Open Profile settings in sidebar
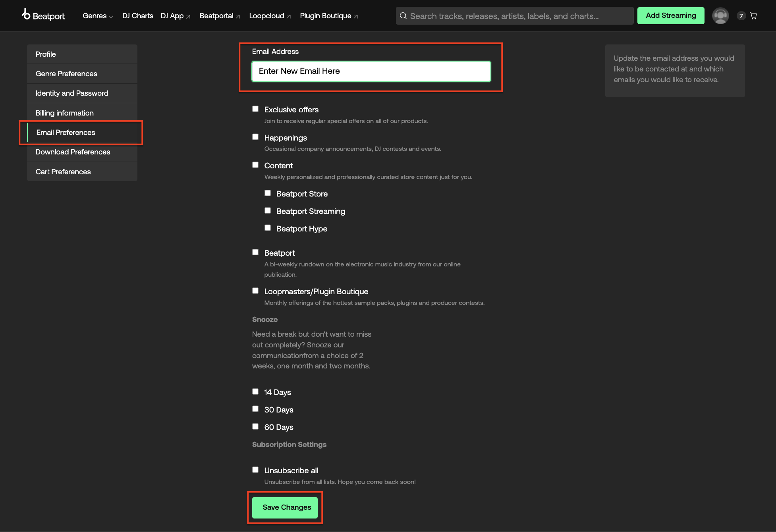The width and height of the screenshot is (776, 532). tap(82, 54)
